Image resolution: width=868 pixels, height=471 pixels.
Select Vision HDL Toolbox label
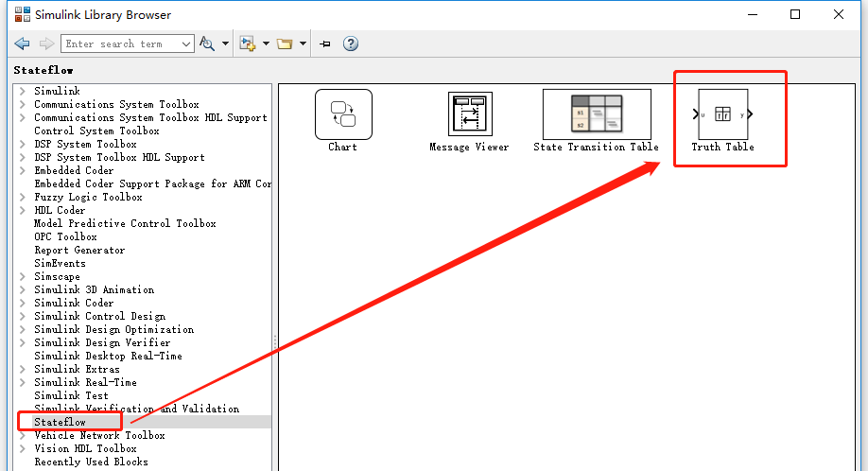(x=85, y=448)
